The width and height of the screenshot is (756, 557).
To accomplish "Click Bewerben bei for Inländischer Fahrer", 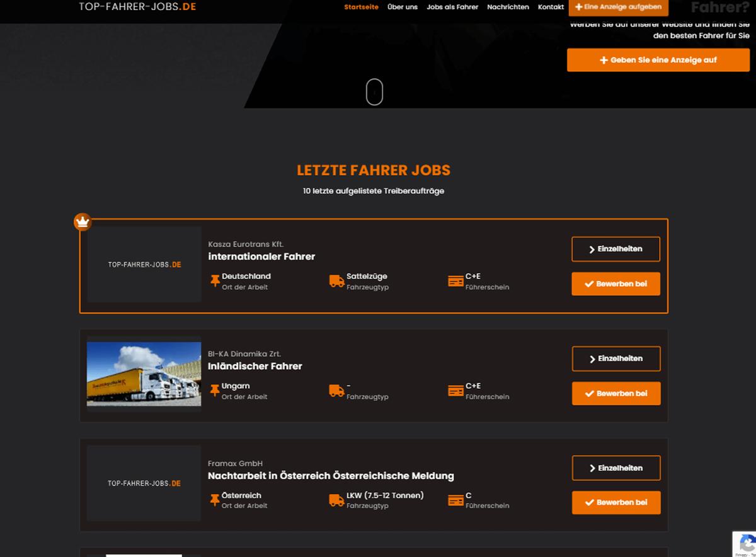I will pyautogui.click(x=616, y=393).
